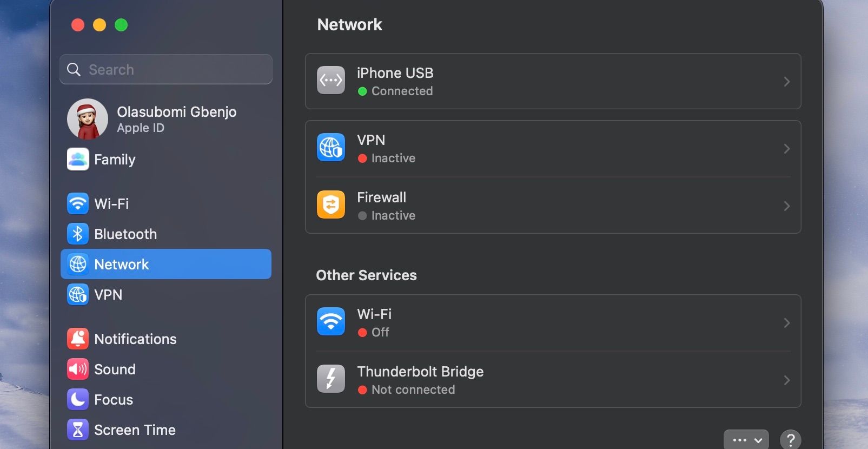Select Sound in the sidebar
The image size is (868, 449).
pos(115,369)
